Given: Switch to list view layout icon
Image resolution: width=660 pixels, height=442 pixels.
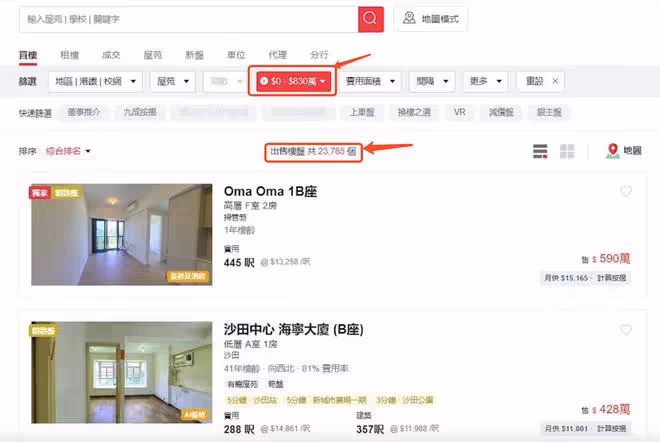Looking at the screenshot, I should [540, 151].
